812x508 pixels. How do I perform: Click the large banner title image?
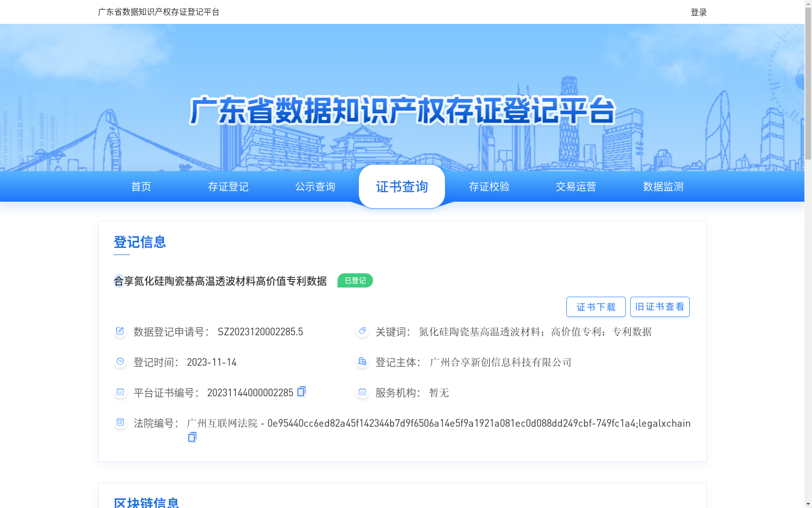pyautogui.click(x=402, y=110)
